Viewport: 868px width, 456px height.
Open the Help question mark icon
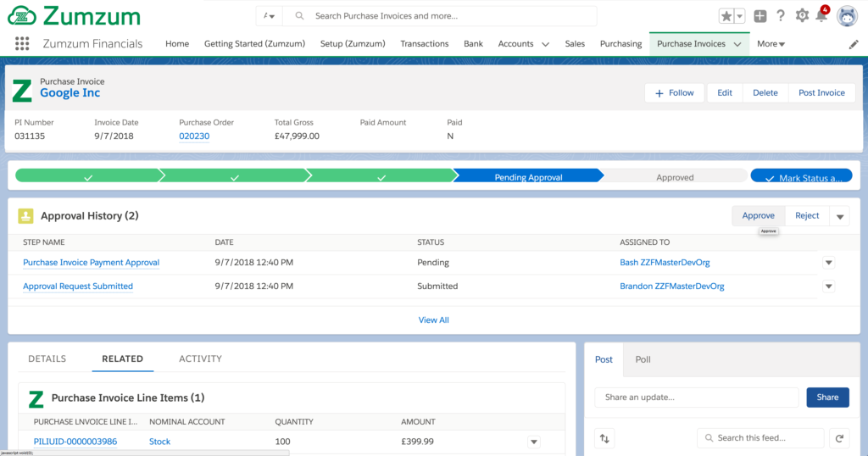[781, 16]
